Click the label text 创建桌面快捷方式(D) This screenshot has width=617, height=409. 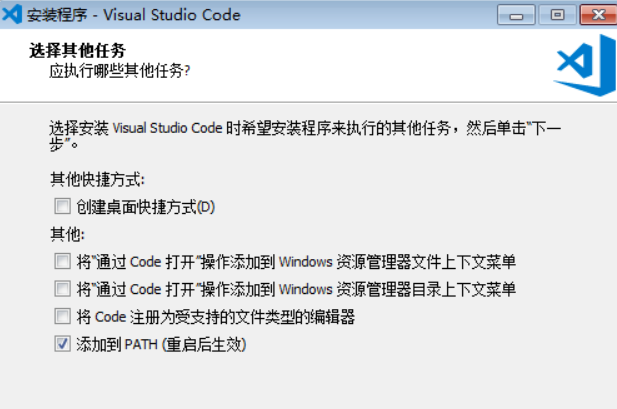[x=146, y=207]
